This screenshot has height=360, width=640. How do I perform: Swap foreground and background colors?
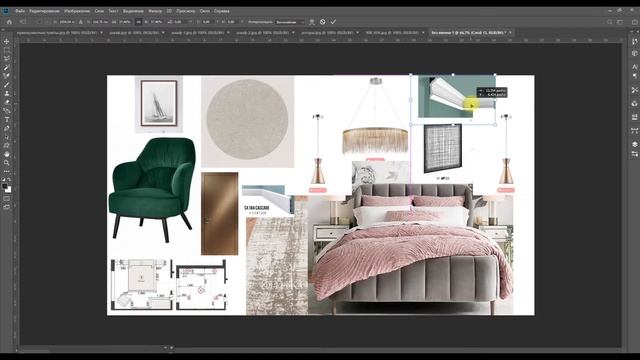[x=9, y=180]
